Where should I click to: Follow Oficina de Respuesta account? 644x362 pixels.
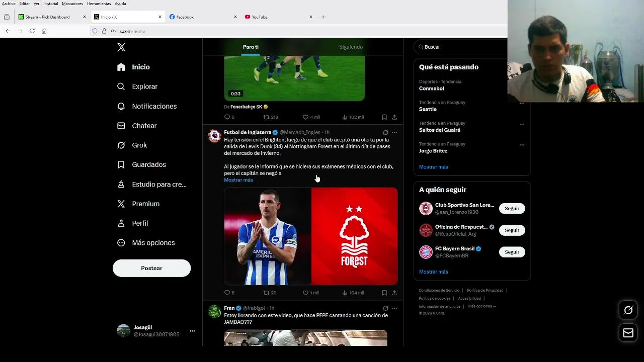(512, 230)
